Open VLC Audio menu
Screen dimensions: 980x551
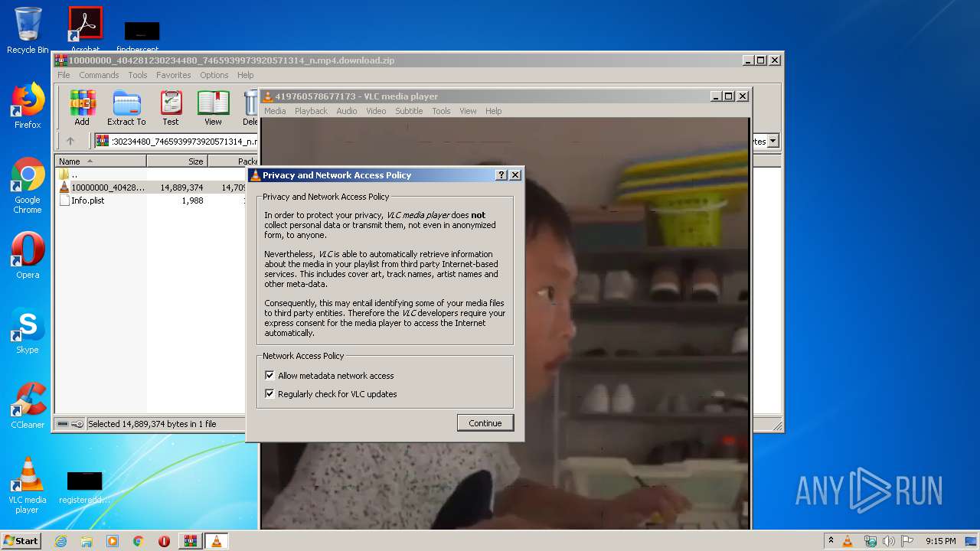pyautogui.click(x=347, y=111)
